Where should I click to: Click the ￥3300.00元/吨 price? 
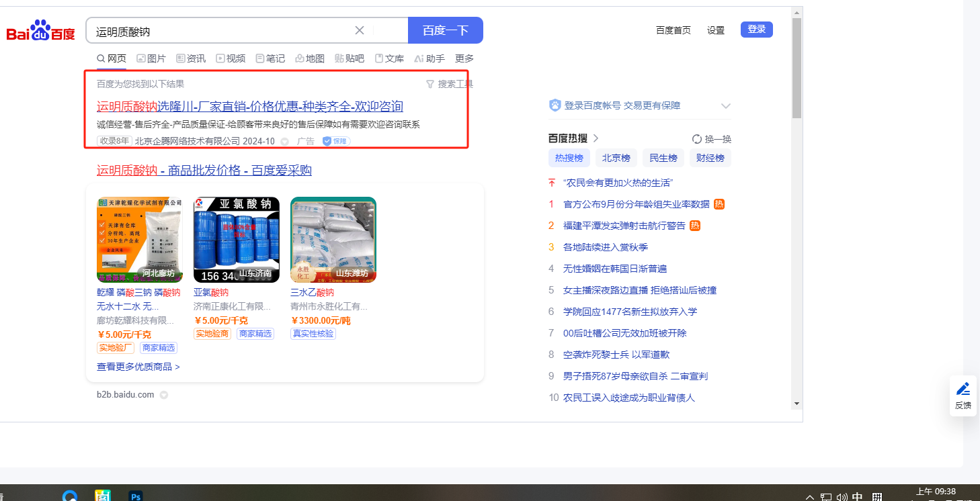321,320
